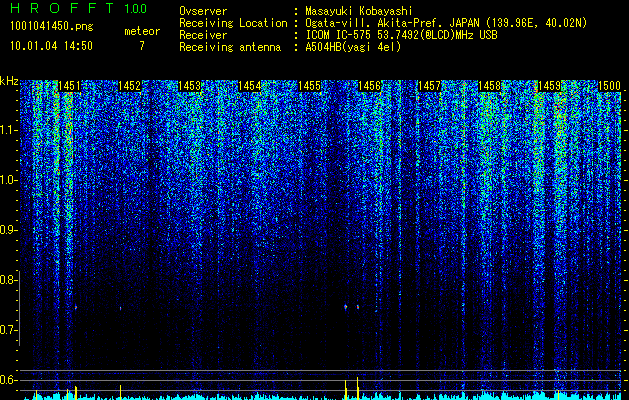Click the 1453 time marker
This screenshot has height=400, width=629.
click(x=189, y=86)
